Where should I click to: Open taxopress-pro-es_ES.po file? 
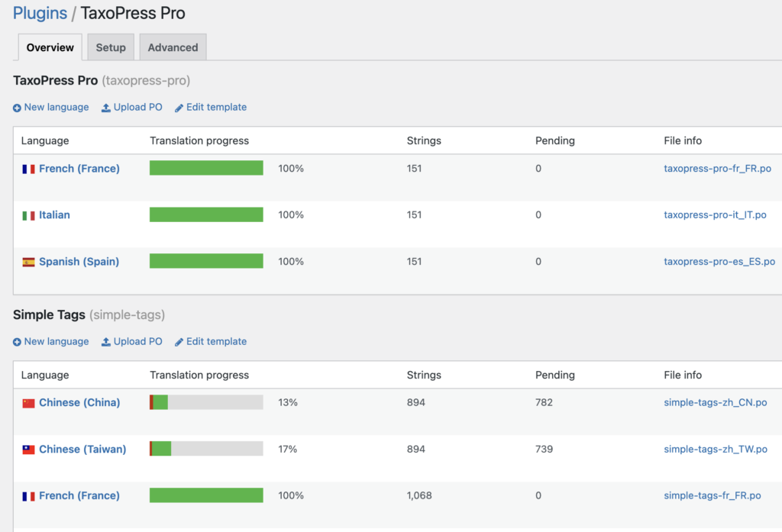click(719, 262)
